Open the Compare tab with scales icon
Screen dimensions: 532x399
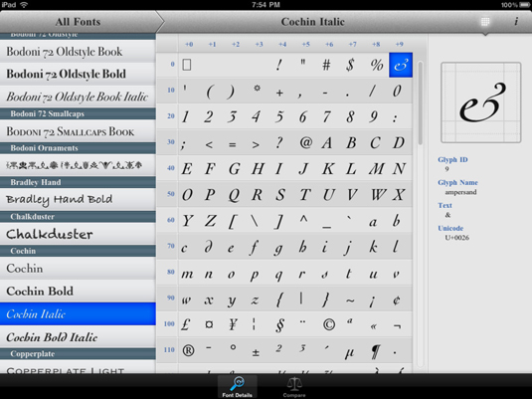[x=294, y=387]
